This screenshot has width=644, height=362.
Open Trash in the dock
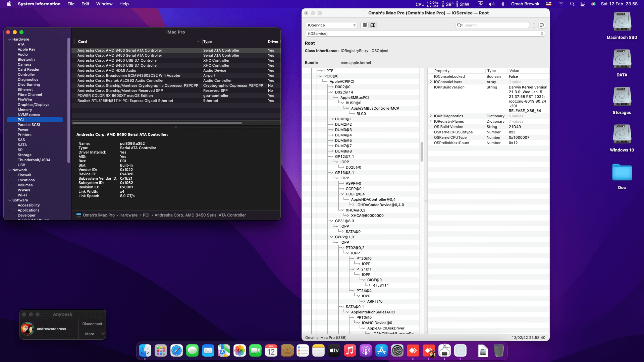coord(499,351)
